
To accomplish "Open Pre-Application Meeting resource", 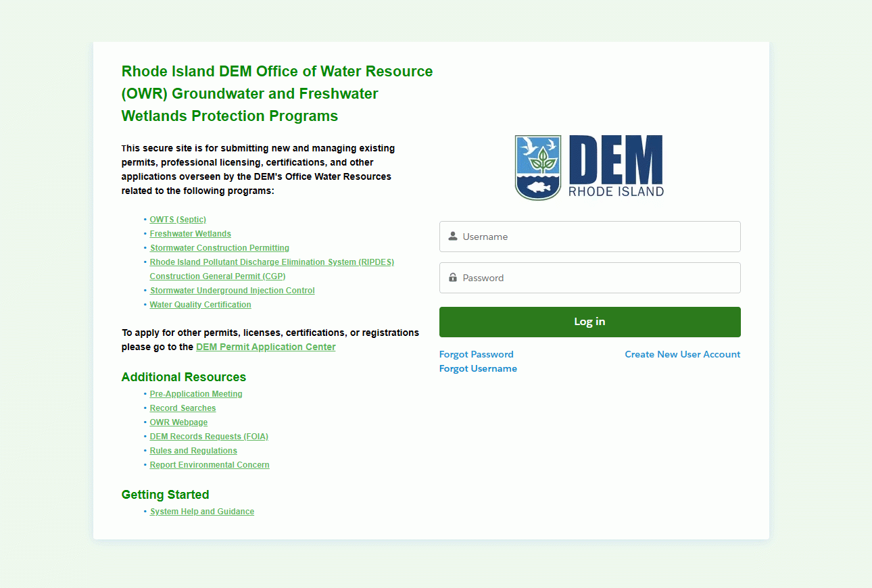I will coord(196,394).
